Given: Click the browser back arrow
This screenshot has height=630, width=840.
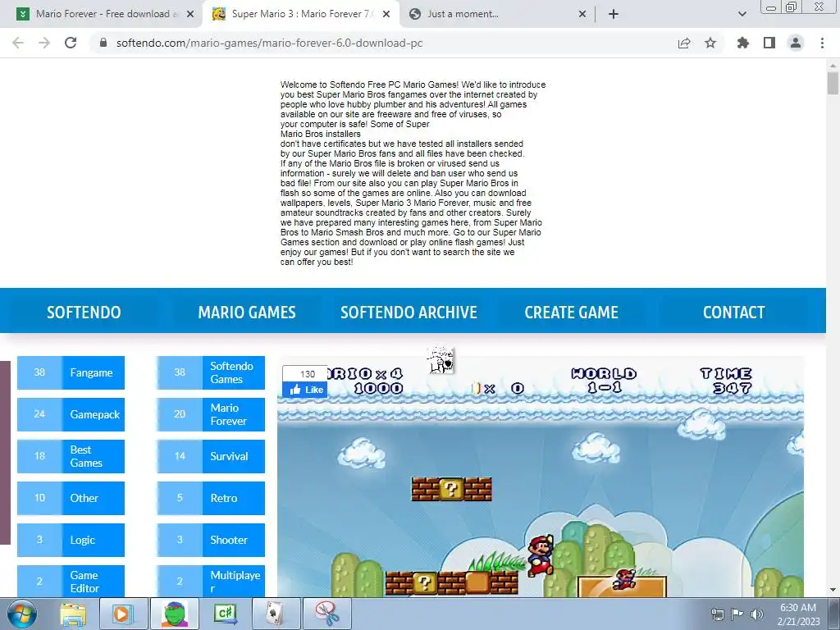Looking at the screenshot, I should 18,43.
